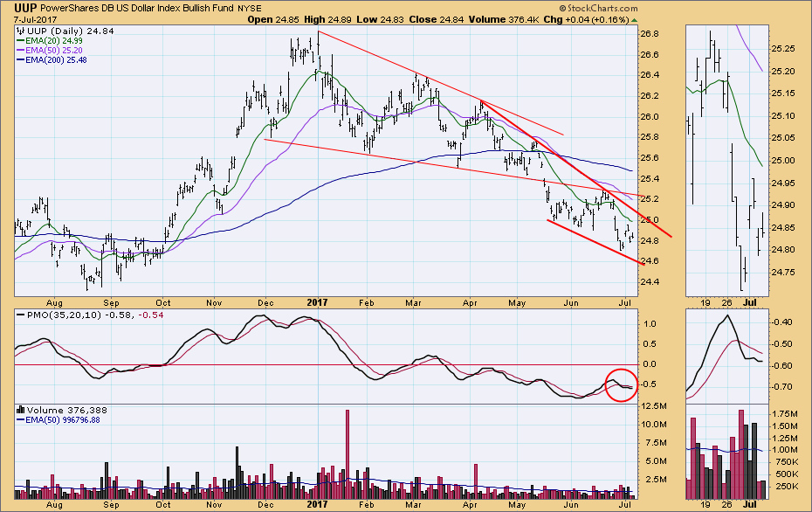
Task: Click the green up-arrow change indicator
Action: point(635,20)
